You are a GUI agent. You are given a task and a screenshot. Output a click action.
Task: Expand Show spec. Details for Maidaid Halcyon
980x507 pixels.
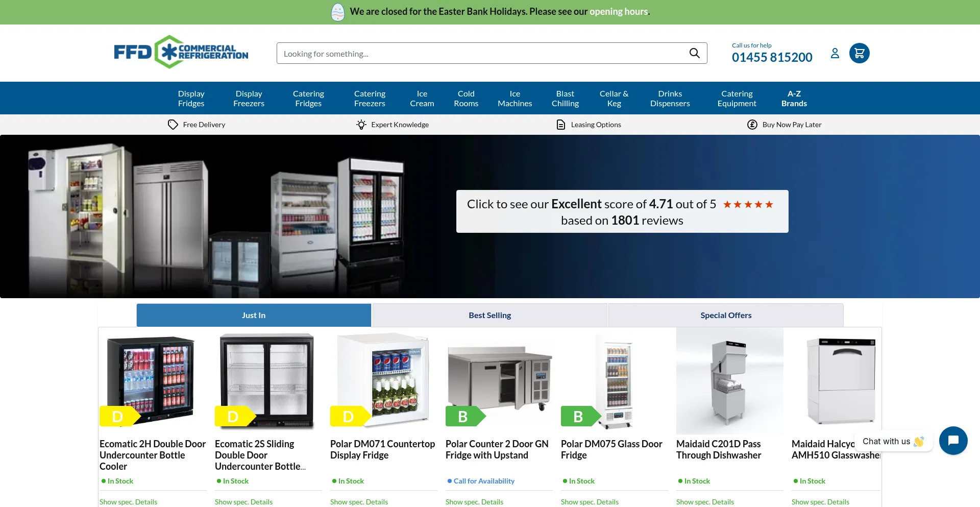click(x=820, y=502)
